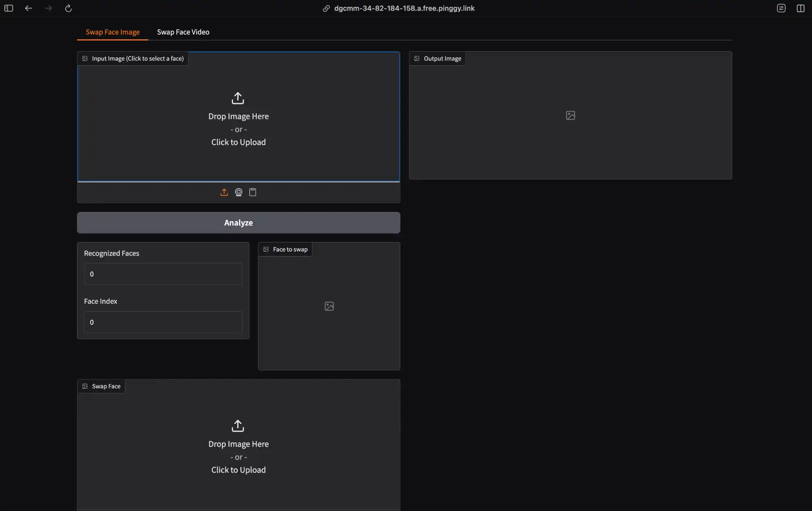This screenshot has width=812, height=511.
Task: Click the orange upload icon below the input image
Action: click(x=224, y=192)
